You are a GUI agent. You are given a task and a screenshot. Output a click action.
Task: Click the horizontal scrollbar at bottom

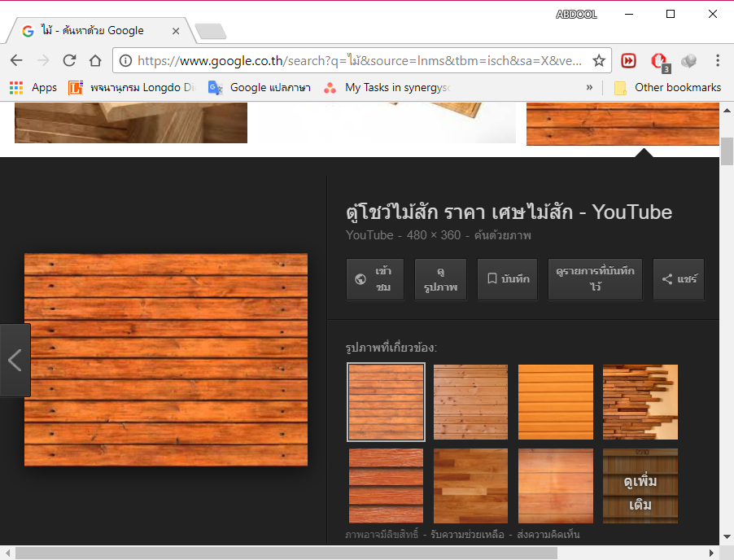tap(285, 553)
